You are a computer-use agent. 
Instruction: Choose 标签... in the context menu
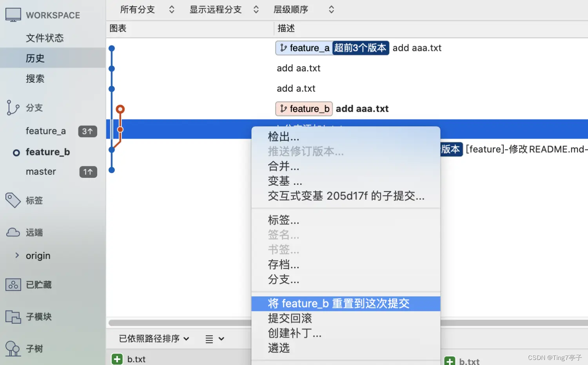(346, 220)
